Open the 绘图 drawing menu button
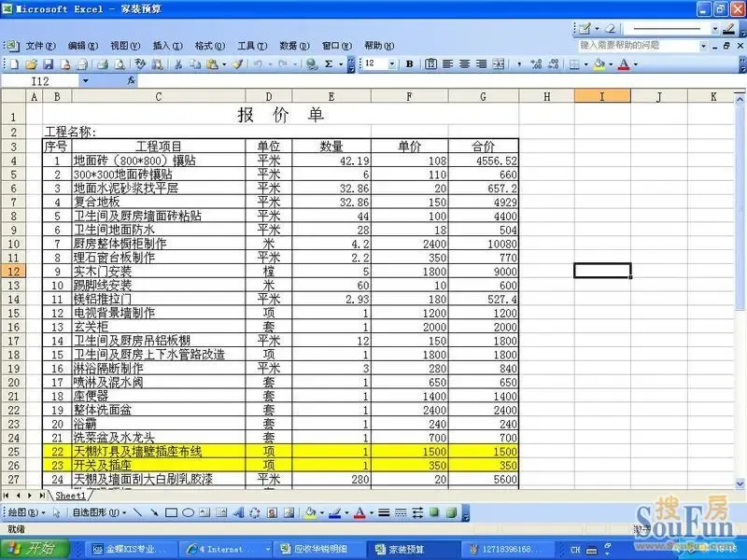Viewport: 747px width, 560px height. pos(27,512)
